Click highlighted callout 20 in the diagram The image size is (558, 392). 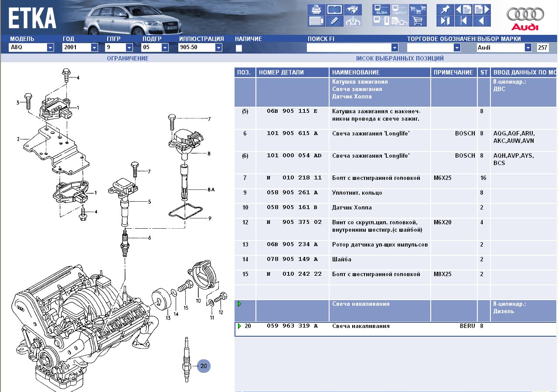point(204,366)
